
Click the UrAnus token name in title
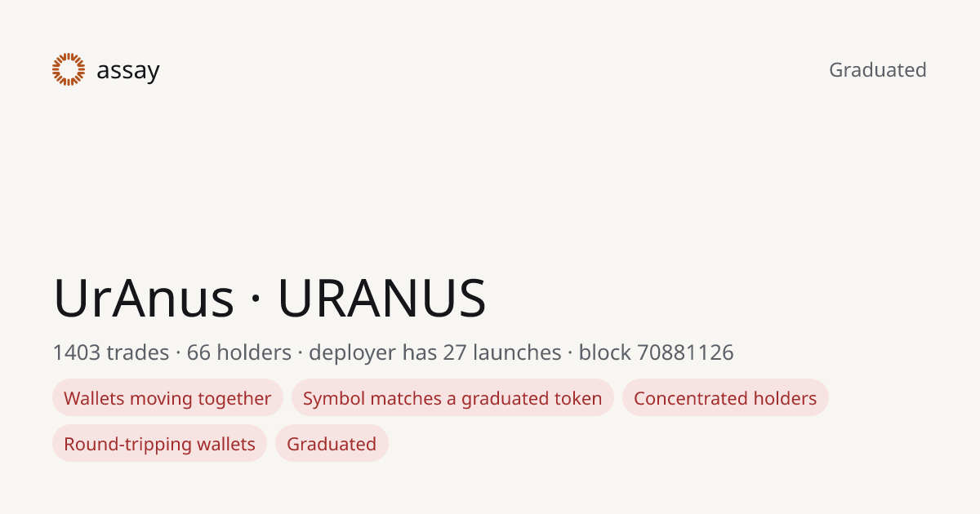click(x=144, y=298)
